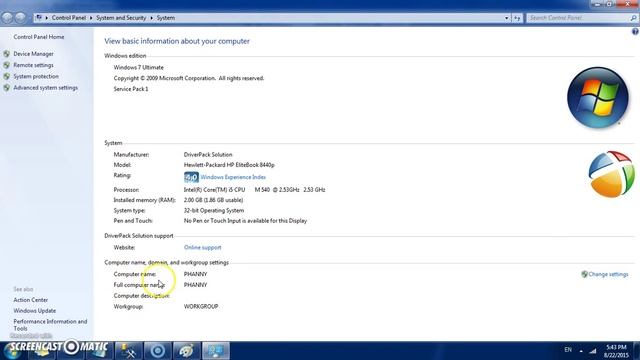
Task: Open the Online support website link
Action: coord(202,247)
